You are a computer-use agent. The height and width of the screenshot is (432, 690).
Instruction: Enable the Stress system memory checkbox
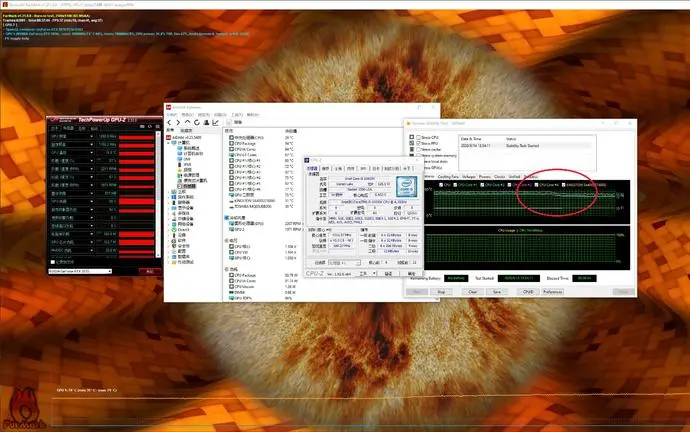[418, 156]
